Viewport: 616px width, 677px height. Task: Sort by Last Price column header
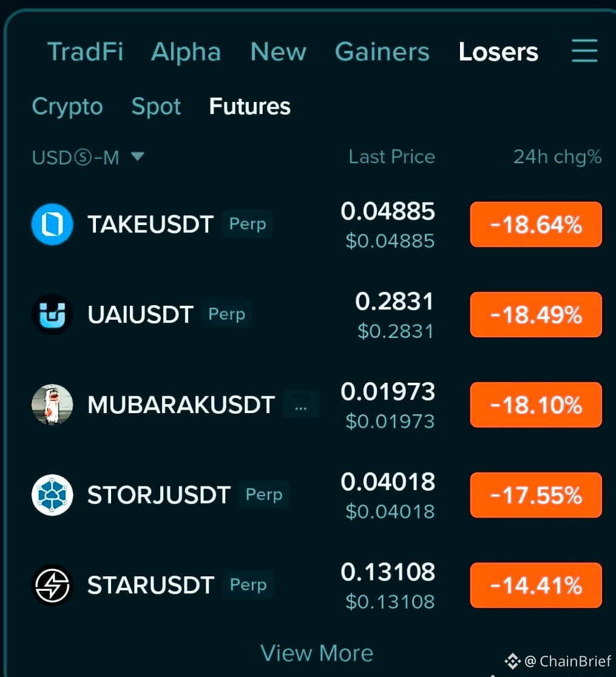[x=392, y=157]
